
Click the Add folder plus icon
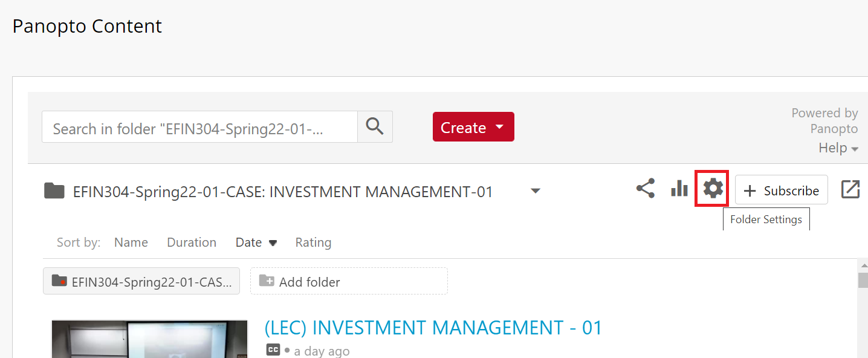[x=266, y=281]
